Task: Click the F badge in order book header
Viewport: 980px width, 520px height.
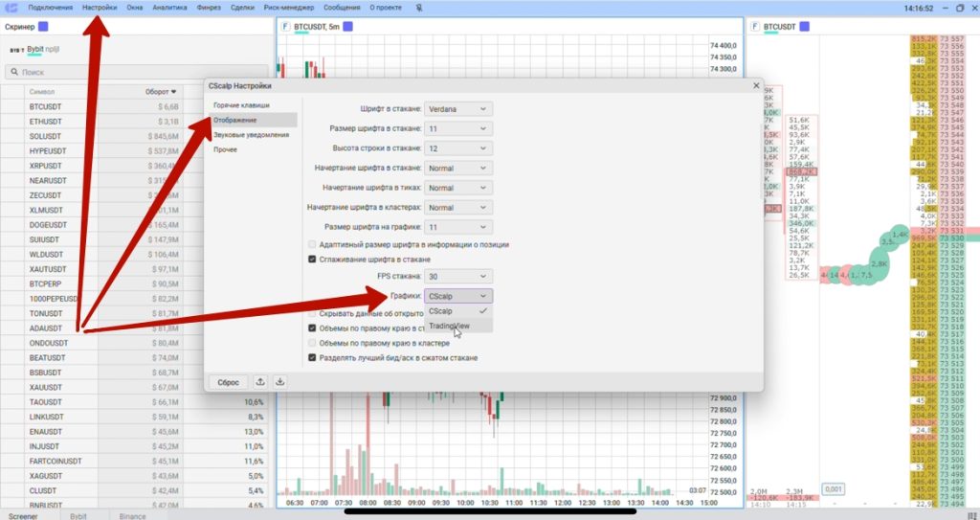Action: click(756, 27)
